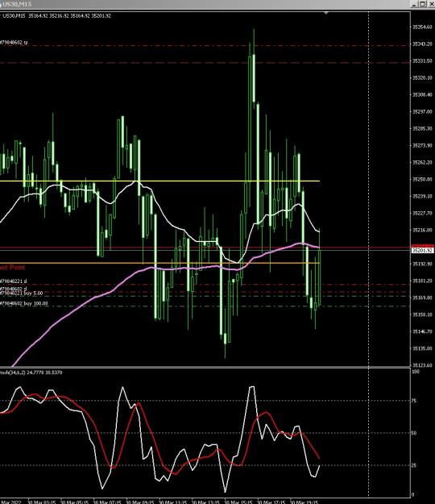Maximize the US30,M15 chart window

[x=423, y=4]
